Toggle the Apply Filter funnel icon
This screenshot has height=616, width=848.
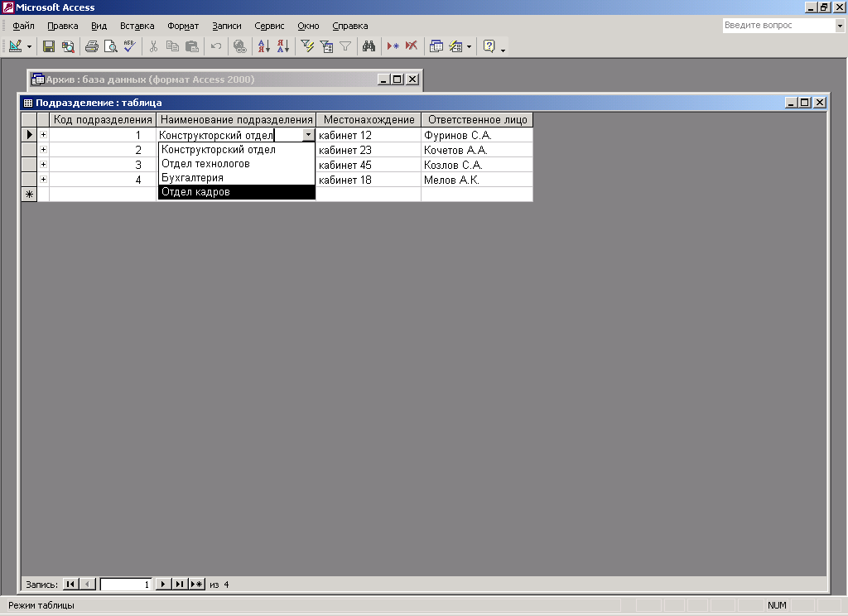345,46
